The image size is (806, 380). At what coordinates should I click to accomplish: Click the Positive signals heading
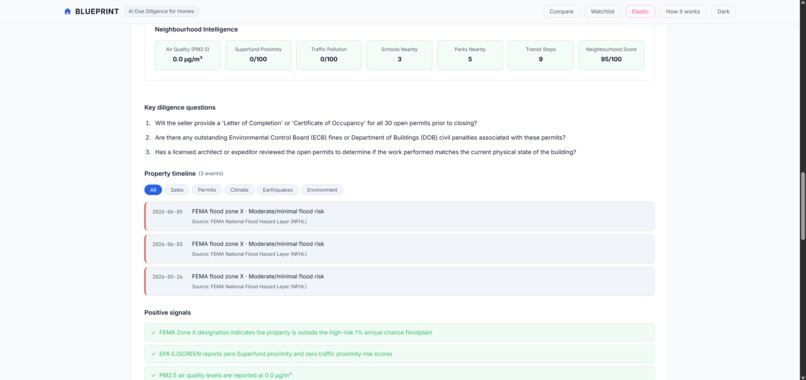[168, 313]
